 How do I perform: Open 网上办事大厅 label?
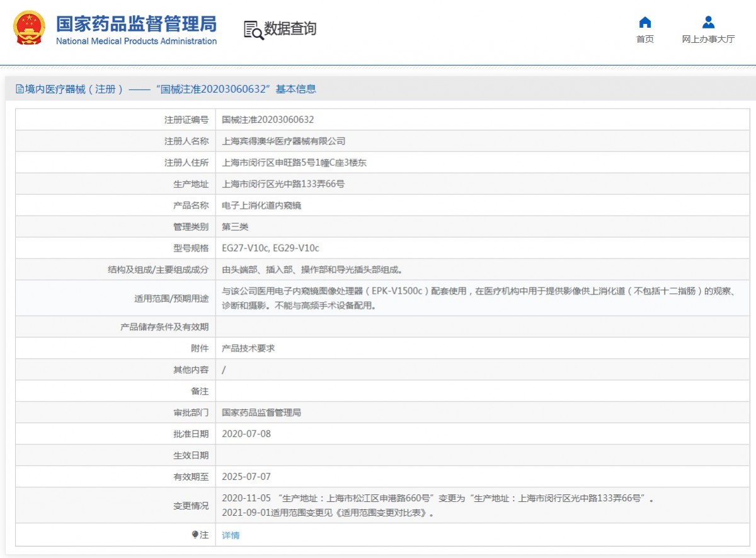coord(708,39)
